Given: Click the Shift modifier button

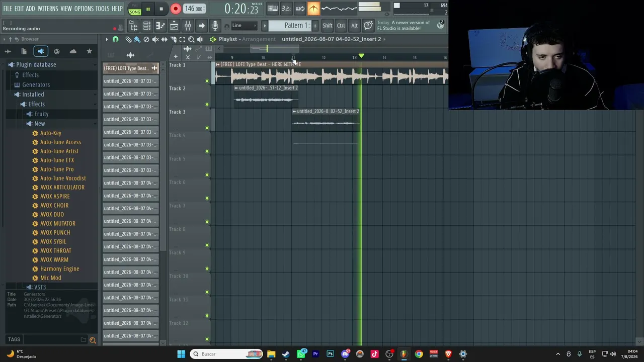Looking at the screenshot, I should [x=327, y=26].
